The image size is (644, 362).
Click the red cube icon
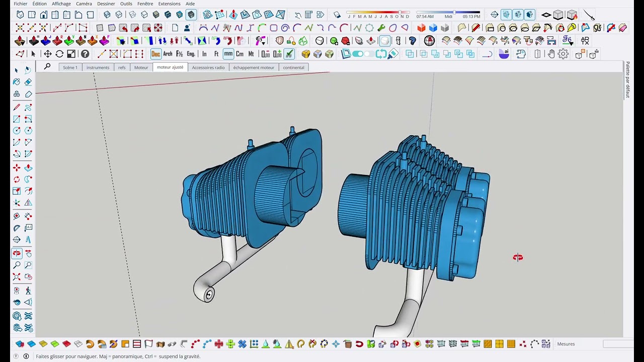[x=422, y=28]
